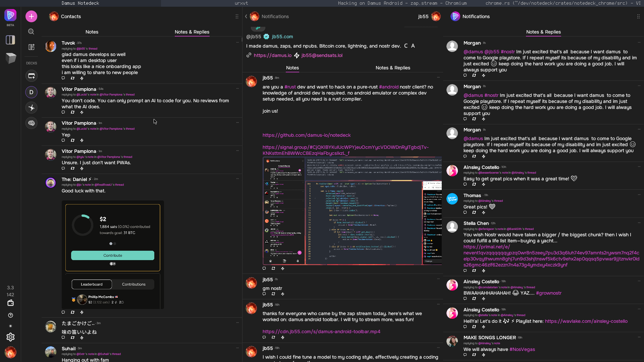
Task: Click the add column icon below search
Action: 31,47
